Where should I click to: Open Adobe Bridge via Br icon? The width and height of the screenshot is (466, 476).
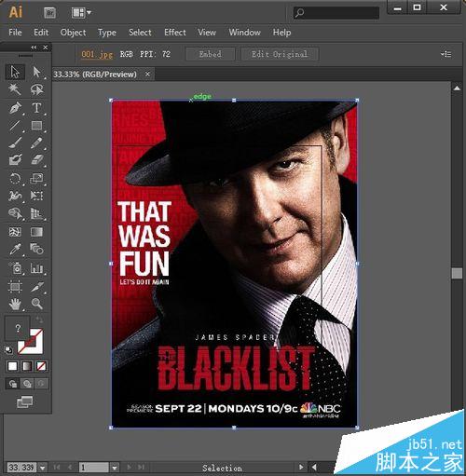coord(49,13)
